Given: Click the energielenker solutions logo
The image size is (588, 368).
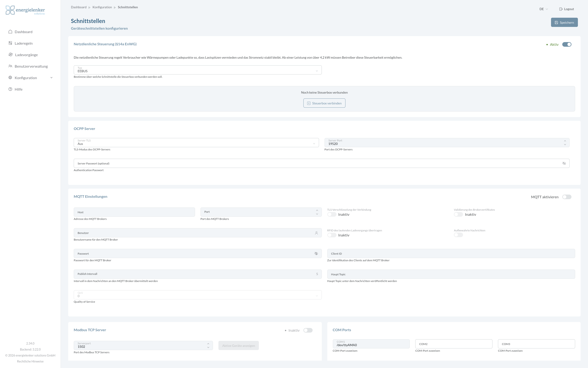Looking at the screenshot, I should 25,10.
